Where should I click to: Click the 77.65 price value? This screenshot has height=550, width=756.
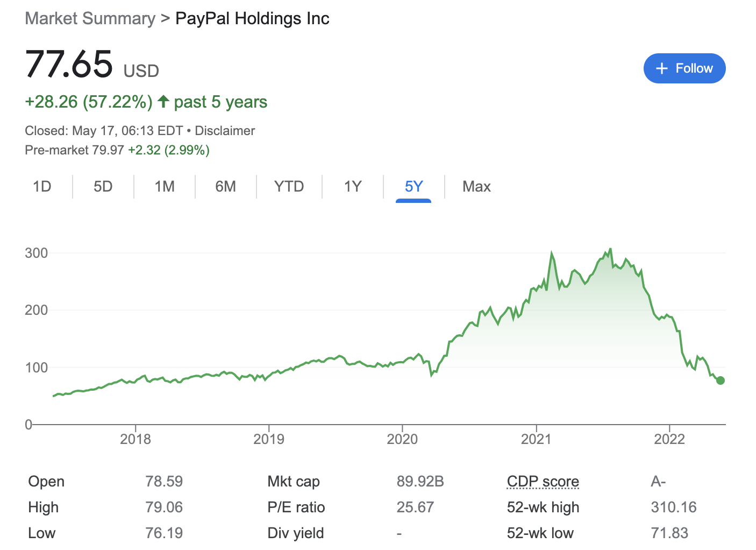point(69,64)
